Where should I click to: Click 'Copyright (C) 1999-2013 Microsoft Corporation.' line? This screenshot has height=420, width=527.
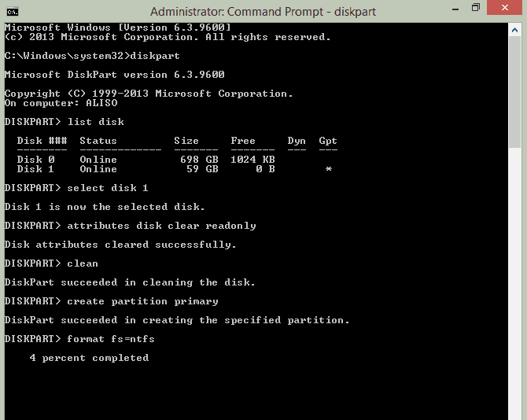coord(149,94)
